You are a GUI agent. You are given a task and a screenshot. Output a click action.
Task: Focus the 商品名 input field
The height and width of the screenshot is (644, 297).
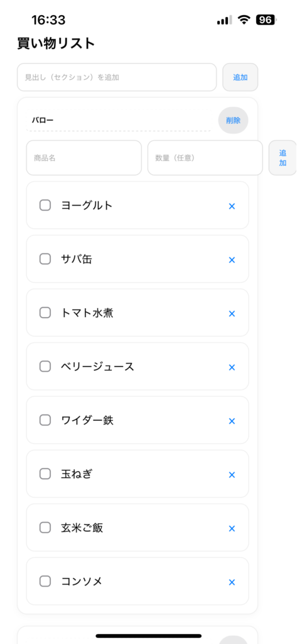pos(84,158)
